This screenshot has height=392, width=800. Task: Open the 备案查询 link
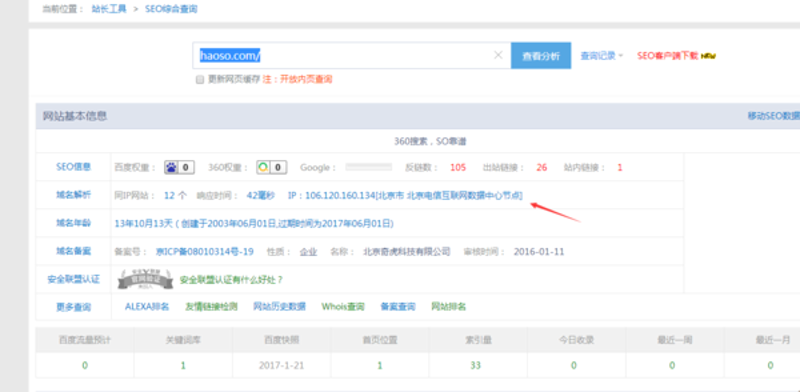[398, 307]
